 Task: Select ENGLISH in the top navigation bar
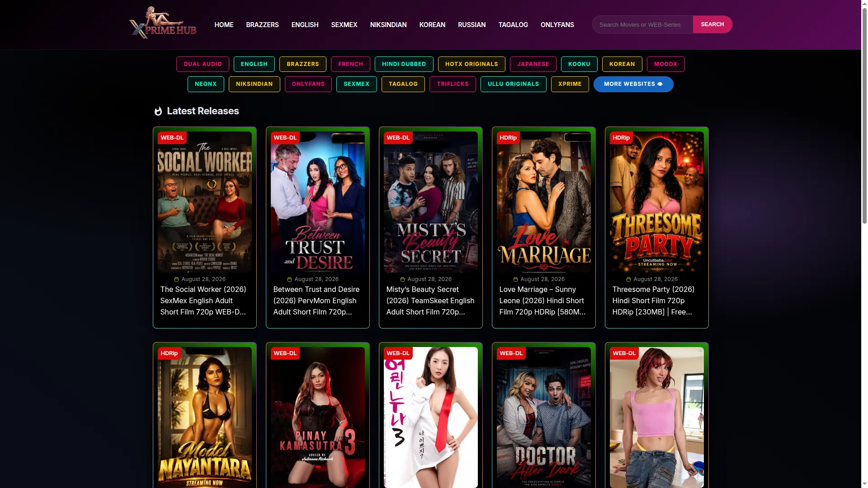[305, 25]
